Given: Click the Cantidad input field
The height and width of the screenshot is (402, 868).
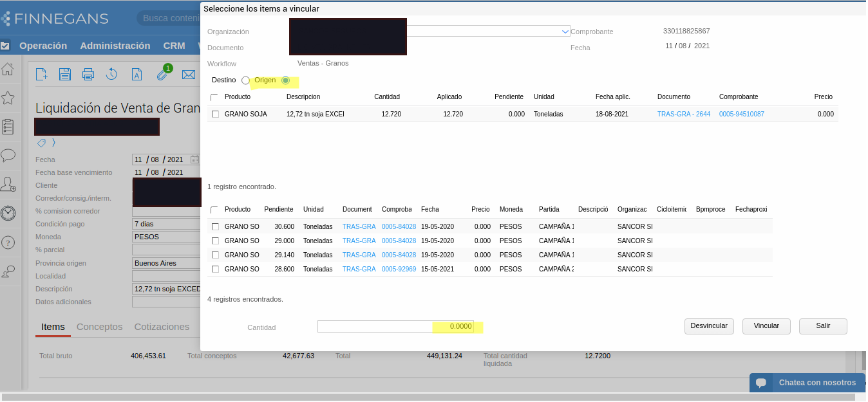Looking at the screenshot, I should click(395, 327).
